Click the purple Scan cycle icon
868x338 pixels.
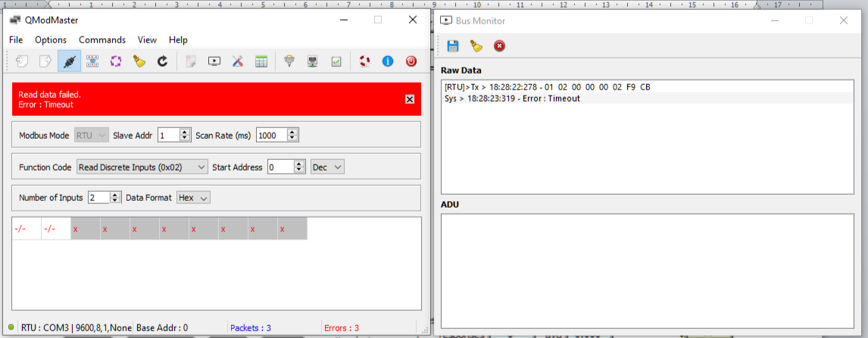pos(116,61)
